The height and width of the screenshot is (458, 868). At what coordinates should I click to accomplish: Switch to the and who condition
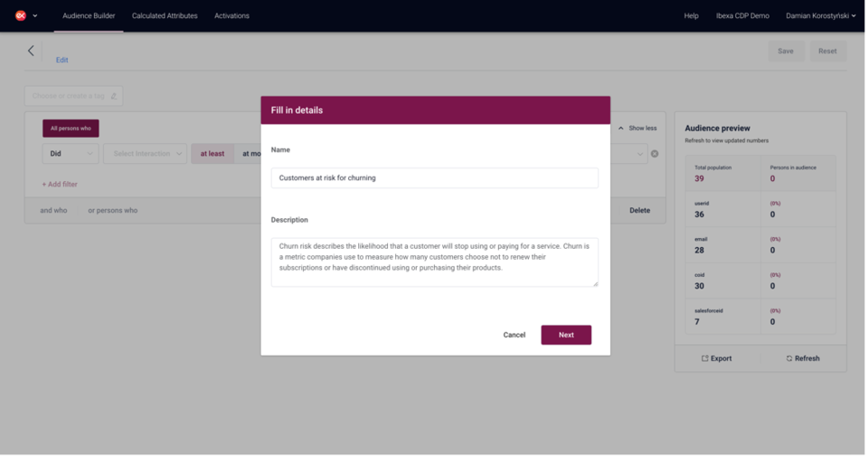click(x=53, y=211)
